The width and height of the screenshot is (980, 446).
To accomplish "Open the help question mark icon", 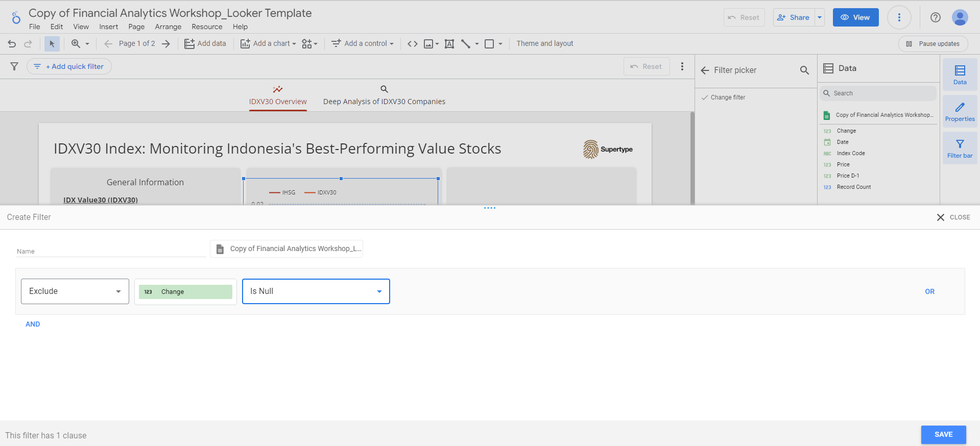I will point(936,17).
